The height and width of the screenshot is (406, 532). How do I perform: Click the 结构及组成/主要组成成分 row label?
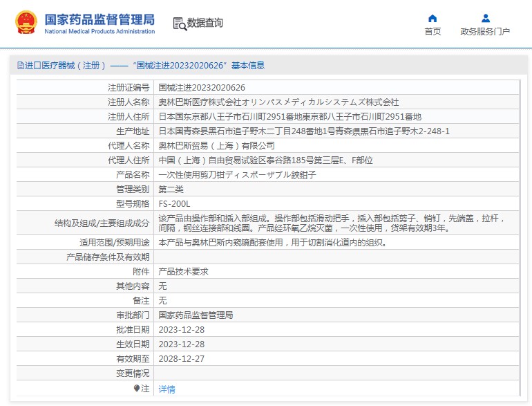(x=102, y=223)
